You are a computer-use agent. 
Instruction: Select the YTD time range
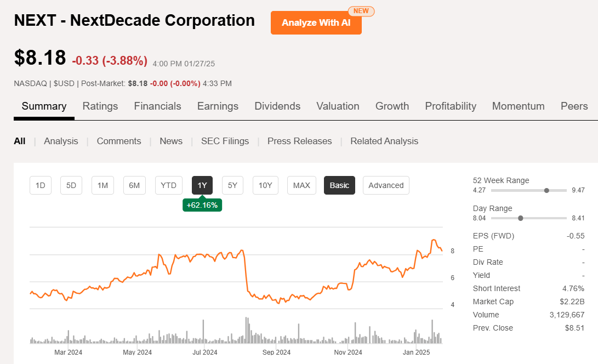tap(168, 185)
